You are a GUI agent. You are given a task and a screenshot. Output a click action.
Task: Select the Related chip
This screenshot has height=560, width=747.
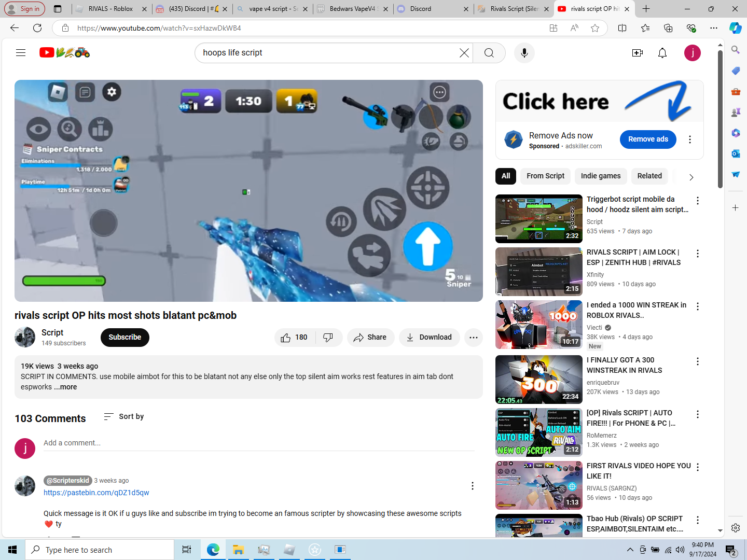tap(649, 176)
